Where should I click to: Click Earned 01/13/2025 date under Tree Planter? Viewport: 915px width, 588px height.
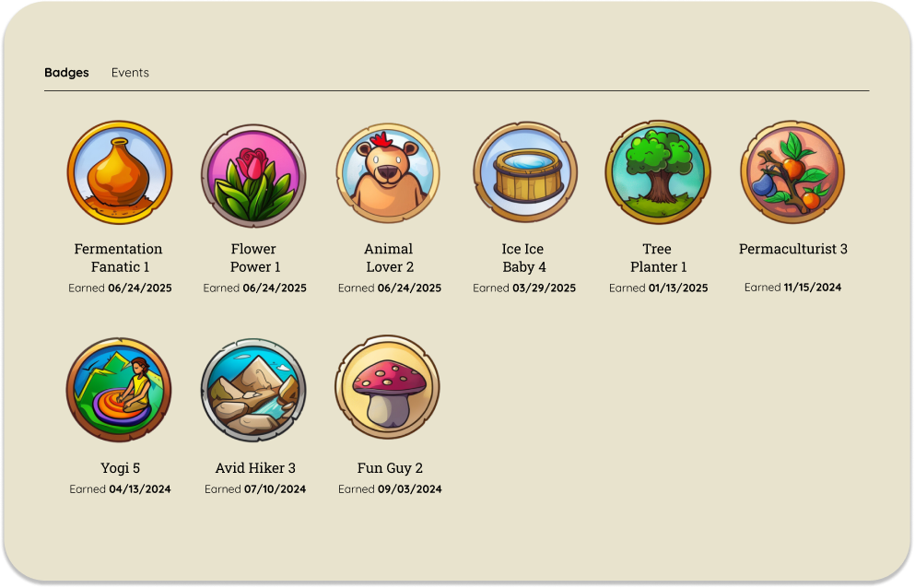pyautogui.click(x=658, y=288)
